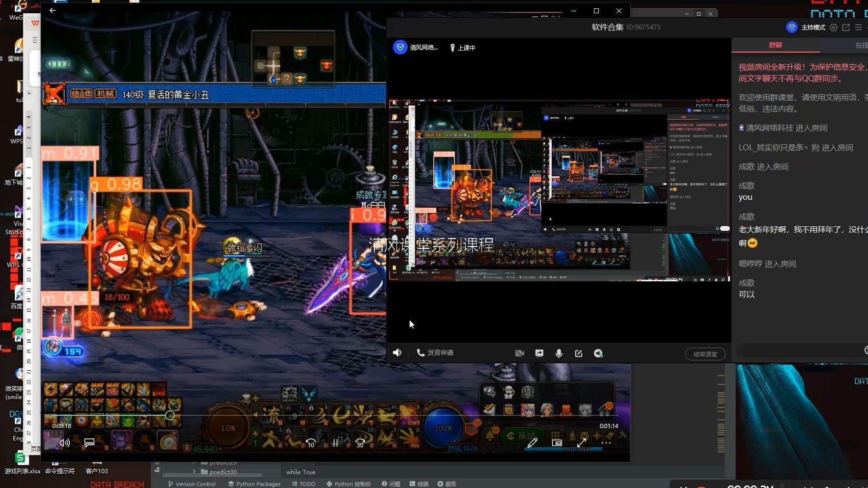Screen dimensions: 868x488
Task: Click the shared screen preview thumbnail
Action: tap(560, 190)
